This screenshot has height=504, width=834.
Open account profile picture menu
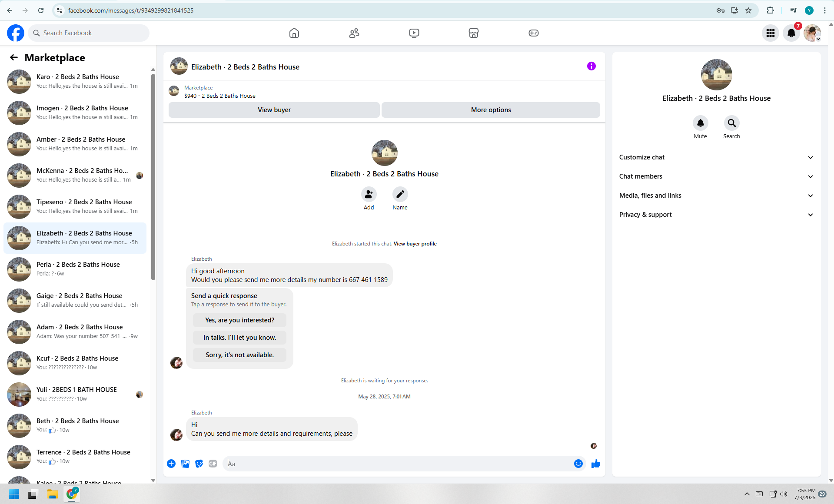coord(812,33)
